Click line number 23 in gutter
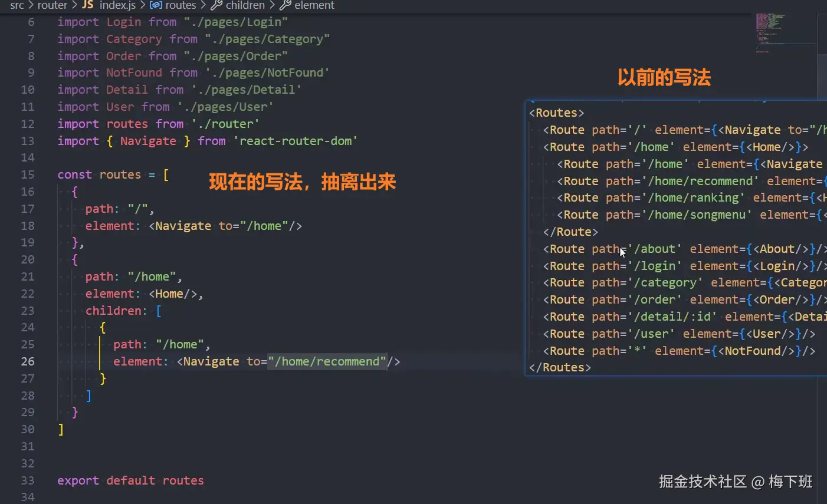Image resolution: width=827 pixels, height=504 pixels. (28, 311)
